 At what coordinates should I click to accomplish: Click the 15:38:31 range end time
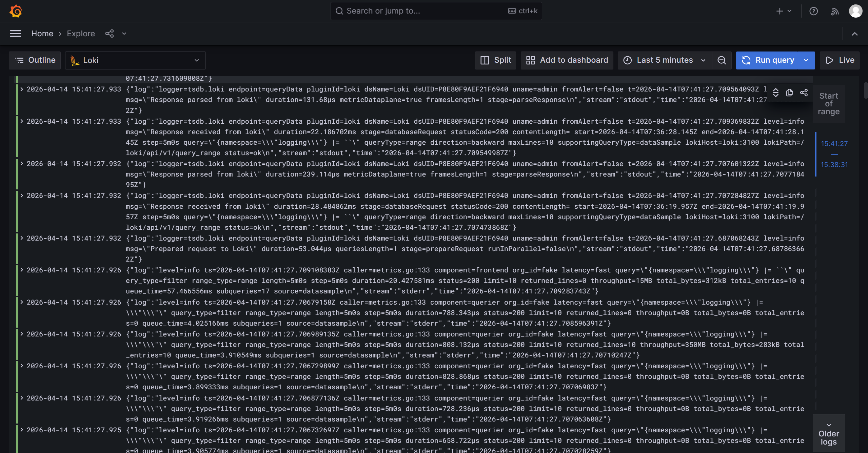[834, 165]
